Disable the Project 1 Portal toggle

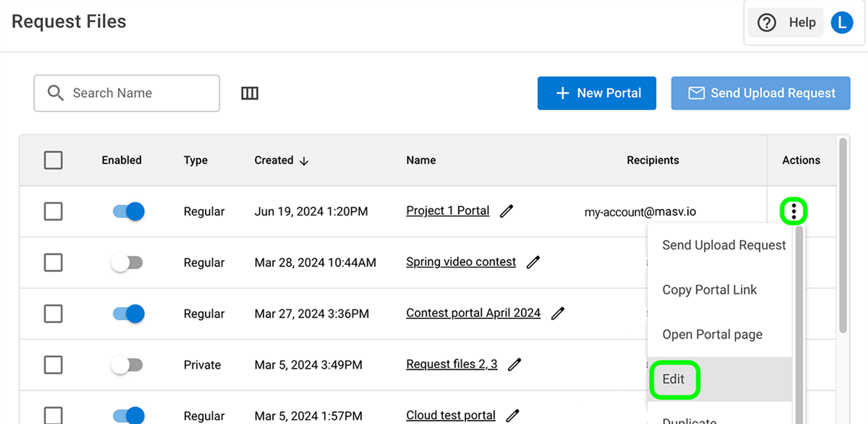click(128, 212)
